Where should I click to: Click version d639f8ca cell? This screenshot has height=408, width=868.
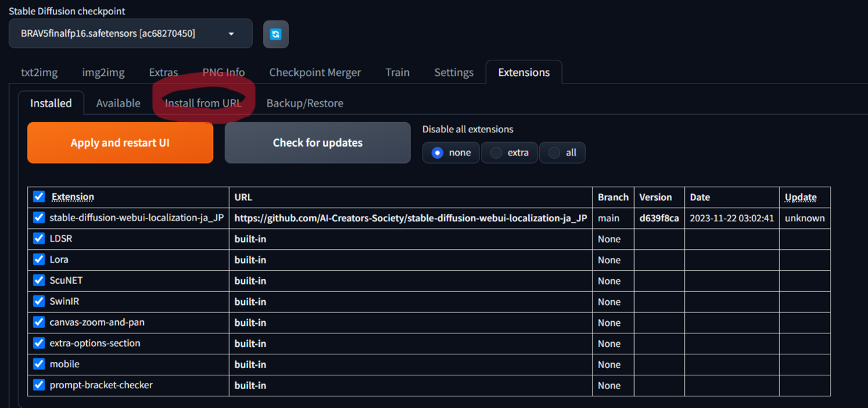pyautogui.click(x=659, y=219)
